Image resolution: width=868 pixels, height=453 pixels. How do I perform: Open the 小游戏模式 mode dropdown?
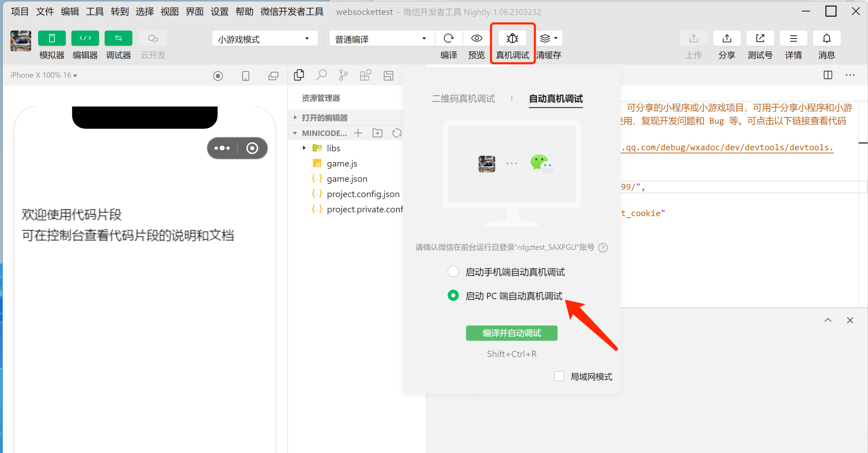265,38
